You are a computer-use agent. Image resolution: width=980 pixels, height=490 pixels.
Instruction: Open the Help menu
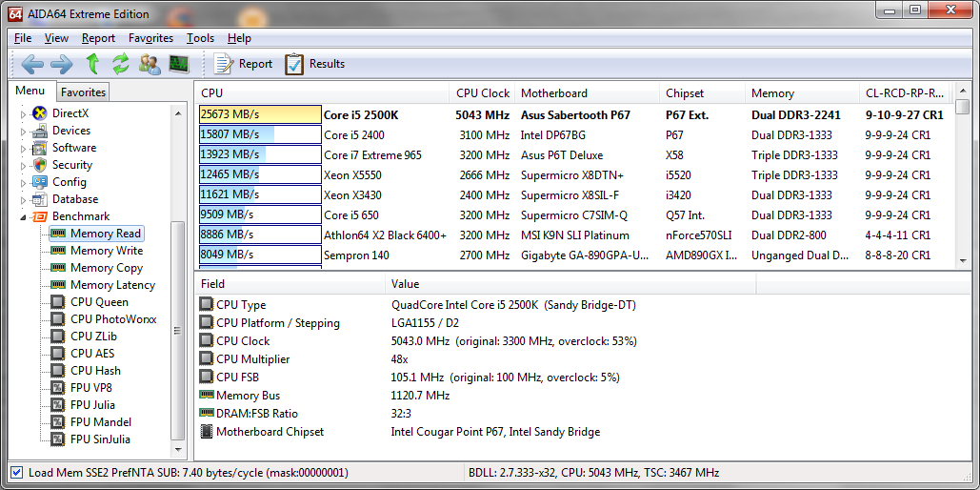tap(239, 38)
